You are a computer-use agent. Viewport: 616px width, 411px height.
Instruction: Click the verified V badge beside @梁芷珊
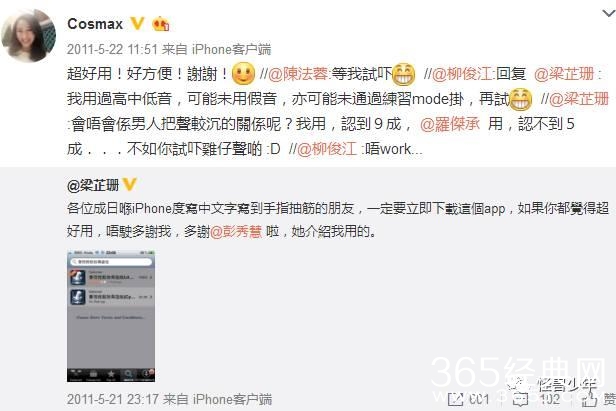[130, 184]
